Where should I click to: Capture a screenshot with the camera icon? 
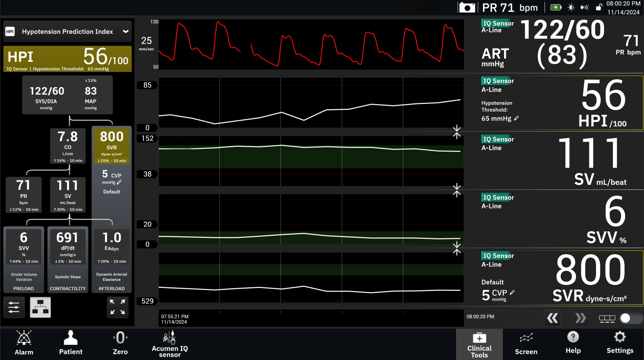tap(467, 8)
